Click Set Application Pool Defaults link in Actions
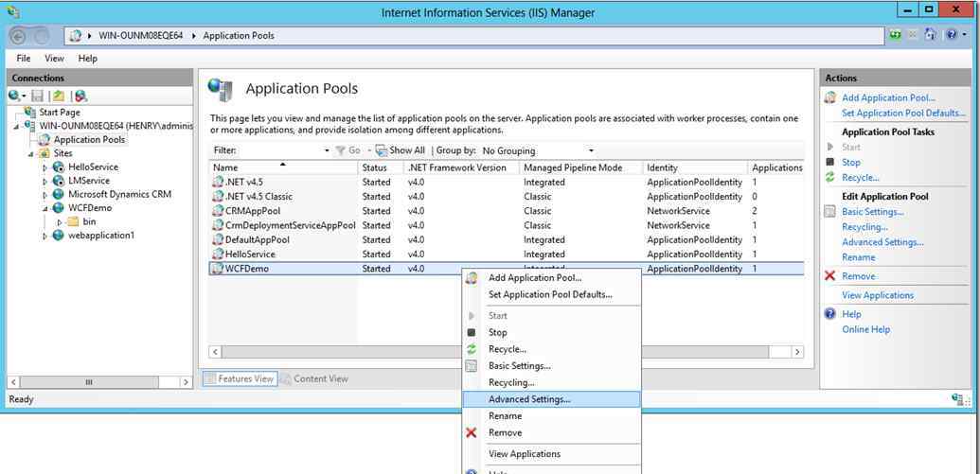 tap(903, 114)
